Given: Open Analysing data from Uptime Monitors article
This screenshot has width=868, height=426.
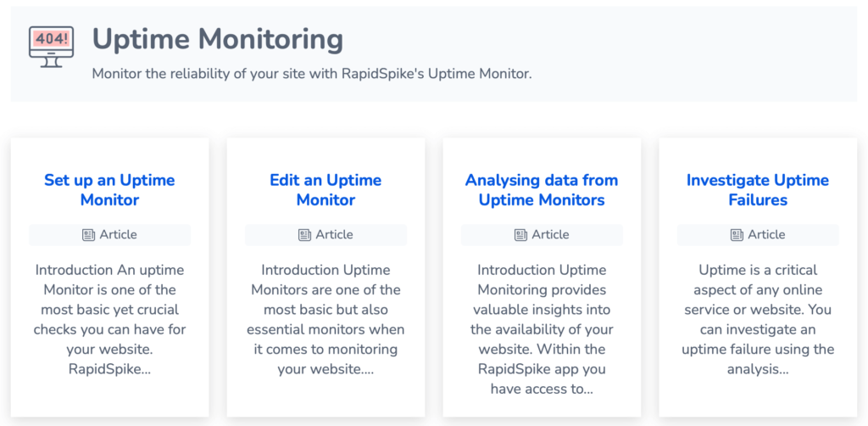Looking at the screenshot, I should (542, 190).
